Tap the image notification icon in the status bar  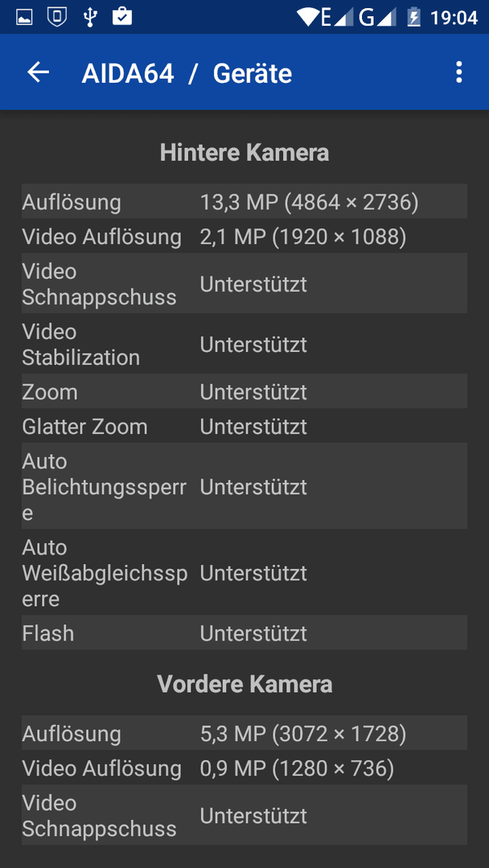(x=24, y=17)
